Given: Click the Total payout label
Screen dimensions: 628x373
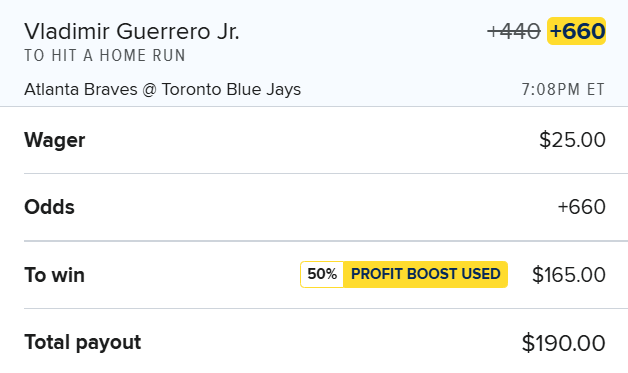Looking at the screenshot, I should point(83,343).
